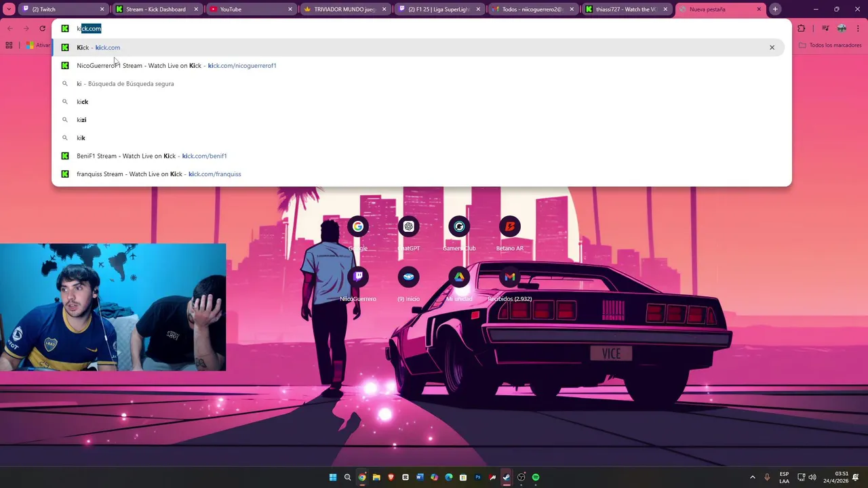Viewport: 868px width, 488px height.
Task: Open the Mi unidad Drive shortcut
Action: click(459, 284)
